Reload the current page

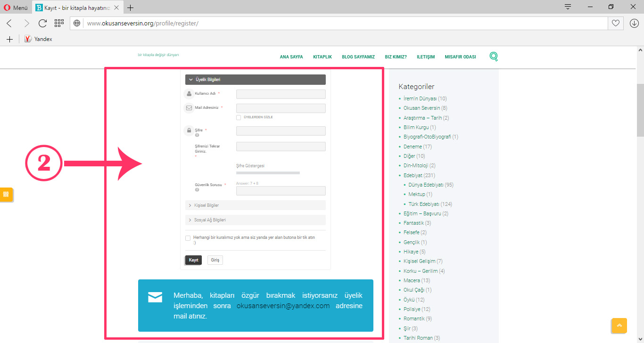point(42,23)
